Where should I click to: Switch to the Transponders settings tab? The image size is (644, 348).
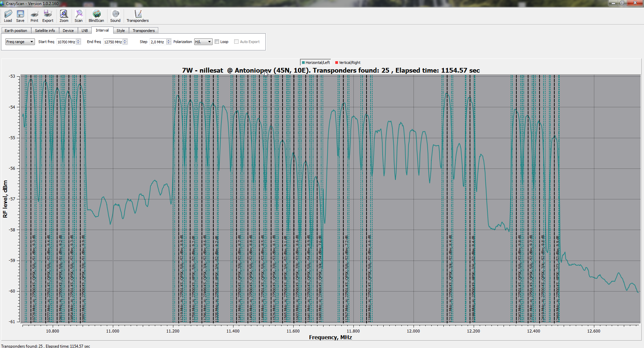pyautogui.click(x=144, y=31)
